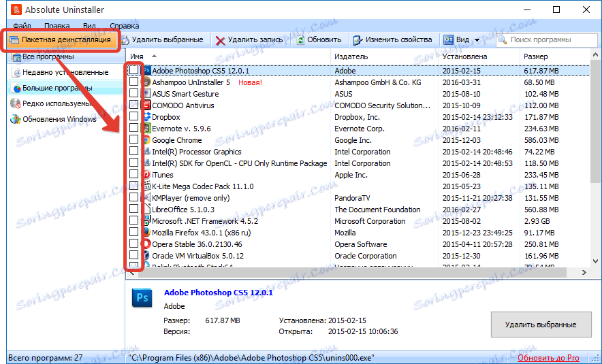Open the Файл menu
This screenshot has height=364, width=602.
coord(22,26)
